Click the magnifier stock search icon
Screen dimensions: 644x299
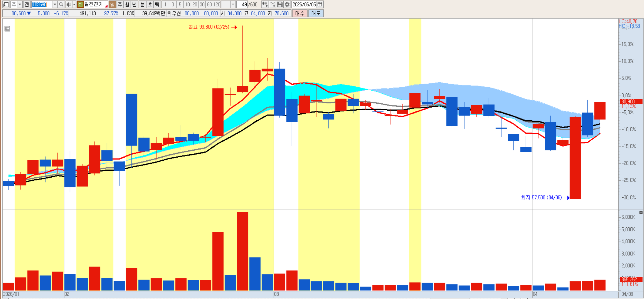[x=61, y=4]
